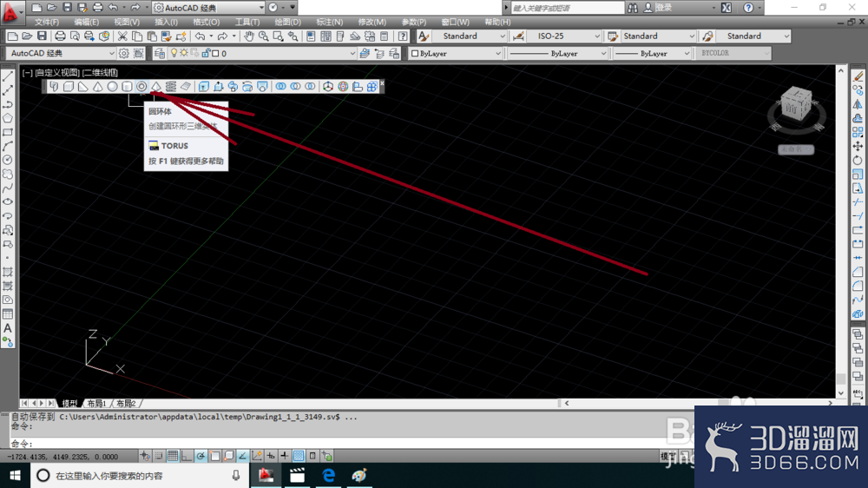Open the Windows Start menu
The height and width of the screenshot is (488, 868).
tap(15, 475)
